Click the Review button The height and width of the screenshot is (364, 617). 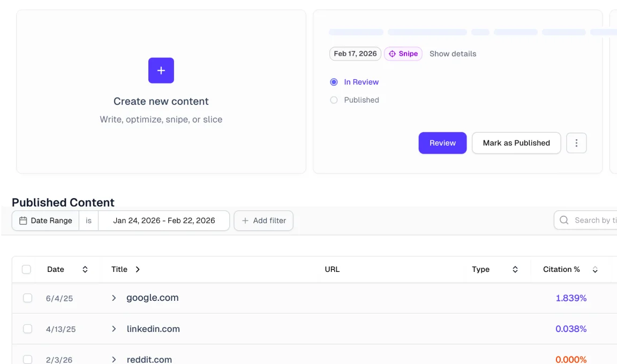(442, 143)
